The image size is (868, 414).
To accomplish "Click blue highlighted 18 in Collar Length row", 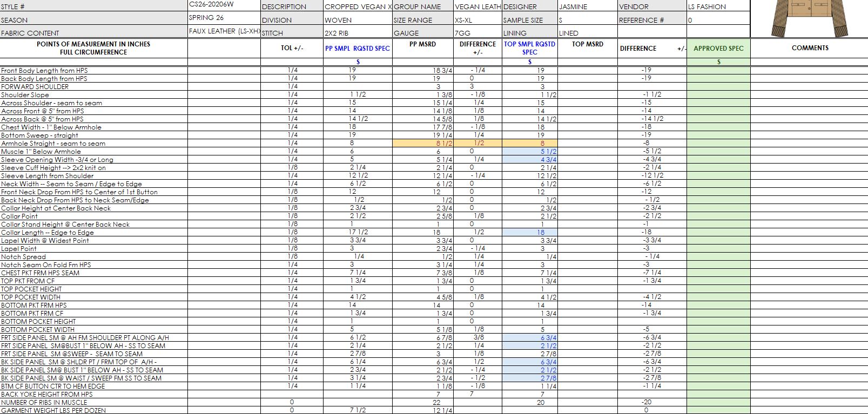I will pos(530,233).
